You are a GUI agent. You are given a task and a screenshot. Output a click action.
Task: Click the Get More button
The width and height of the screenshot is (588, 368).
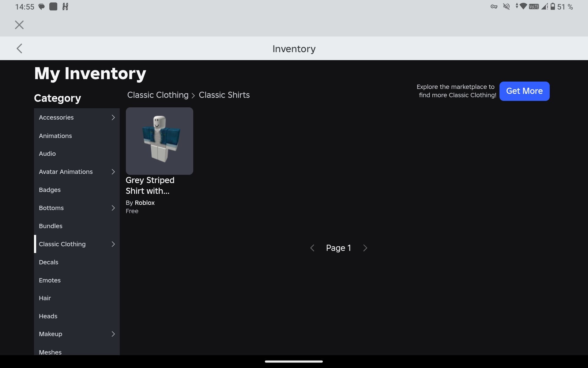pyautogui.click(x=524, y=91)
